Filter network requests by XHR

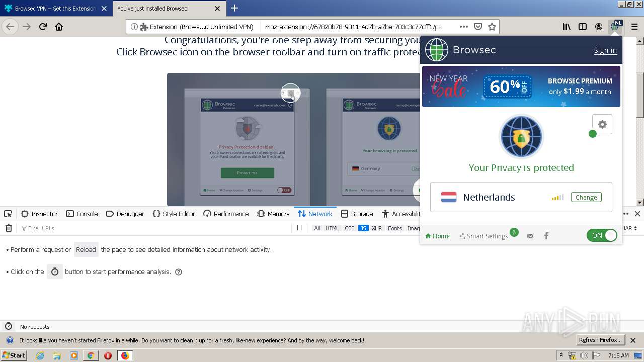(x=377, y=228)
